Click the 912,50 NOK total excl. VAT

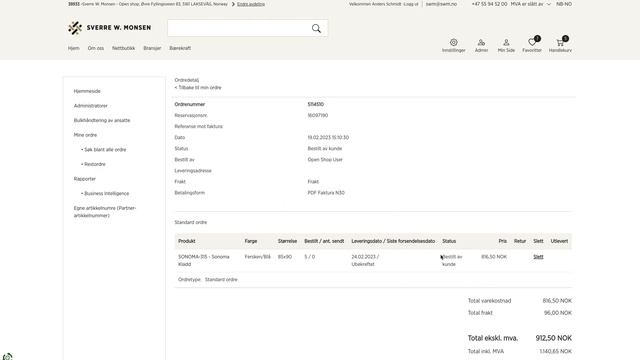tap(553, 338)
